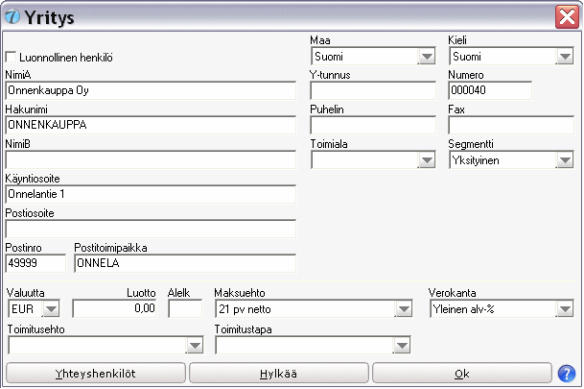Open the Maksuehto payment terms dropdown
Viewport: 584px width, 389px height.
pos(404,309)
